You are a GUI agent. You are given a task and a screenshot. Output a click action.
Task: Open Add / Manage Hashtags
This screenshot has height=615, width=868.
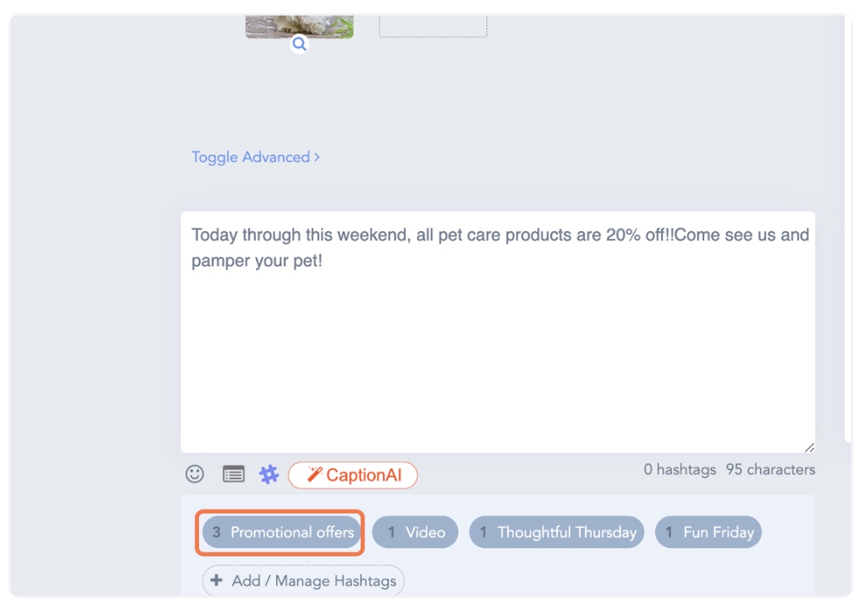tap(304, 581)
